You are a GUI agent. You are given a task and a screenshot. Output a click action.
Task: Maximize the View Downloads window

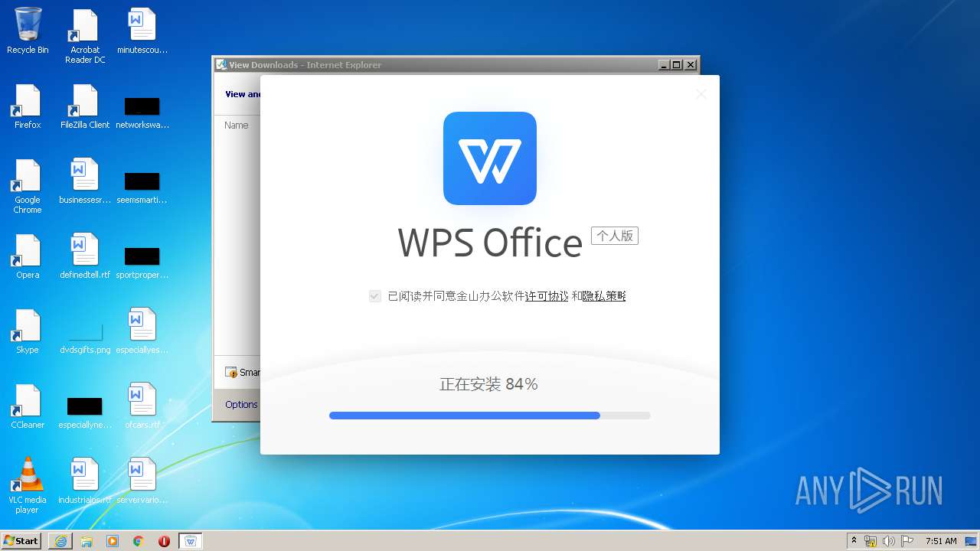(x=677, y=65)
